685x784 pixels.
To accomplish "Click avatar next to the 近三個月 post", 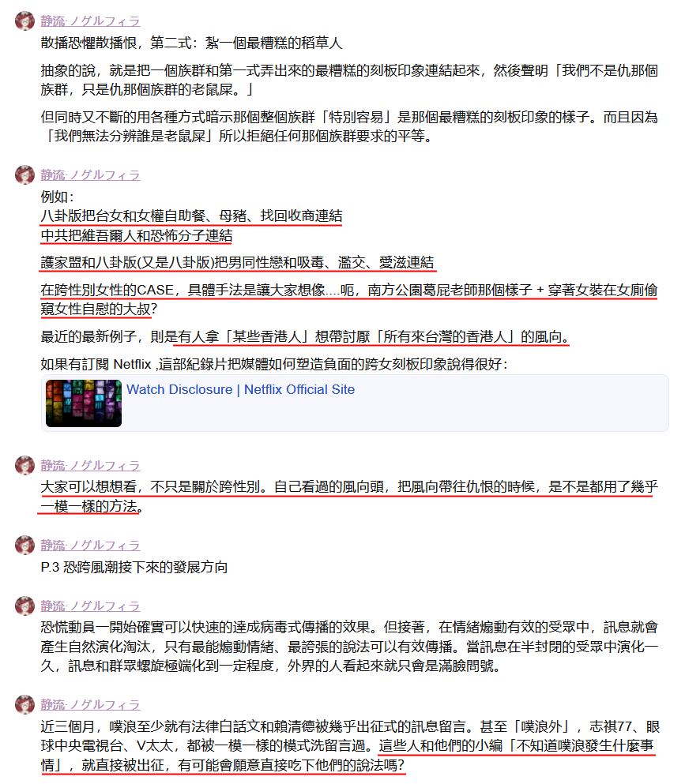I will coord(24,704).
